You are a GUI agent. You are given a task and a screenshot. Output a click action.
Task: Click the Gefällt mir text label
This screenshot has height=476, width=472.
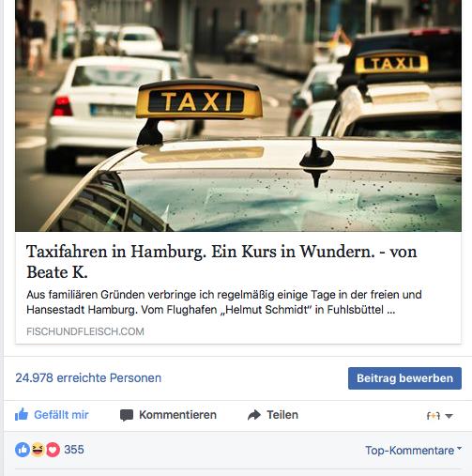pyautogui.click(x=61, y=415)
